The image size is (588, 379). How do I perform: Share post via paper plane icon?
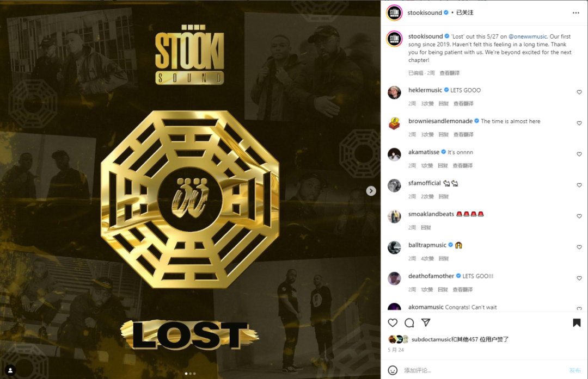(x=426, y=322)
